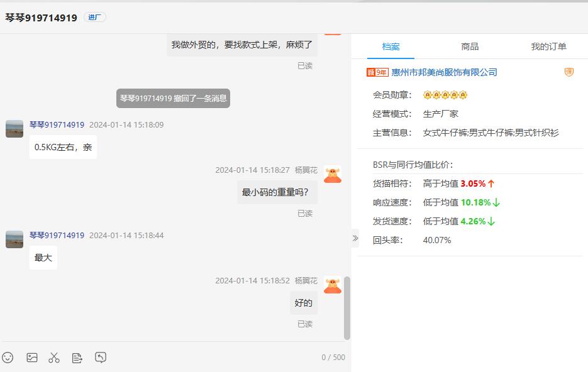Open the chat history icon
Viewport: 588px width, 372px height.
click(101, 358)
